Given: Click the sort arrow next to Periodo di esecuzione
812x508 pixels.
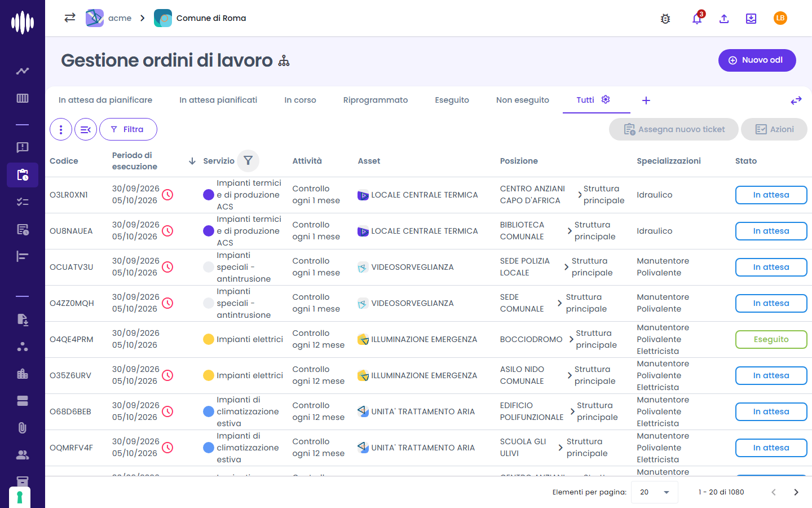Looking at the screenshot, I should [192, 161].
